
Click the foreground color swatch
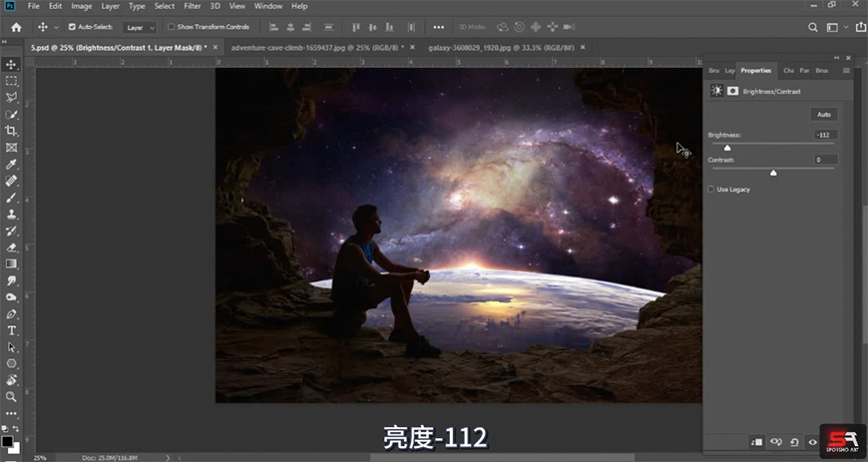7,441
